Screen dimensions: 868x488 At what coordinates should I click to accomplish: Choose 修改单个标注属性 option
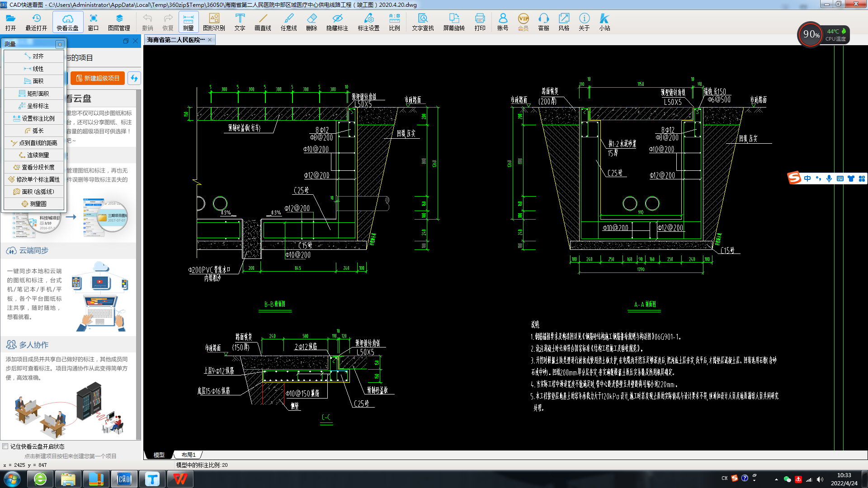click(x=34, y=179)
